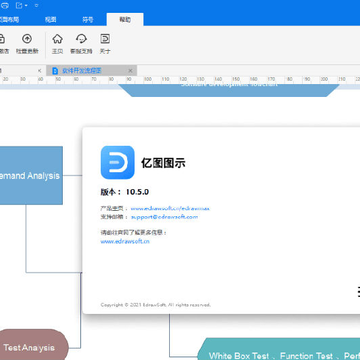Click the Copyright 2021 EdrawSoft text
360x360 pixels.
(155, 305)
